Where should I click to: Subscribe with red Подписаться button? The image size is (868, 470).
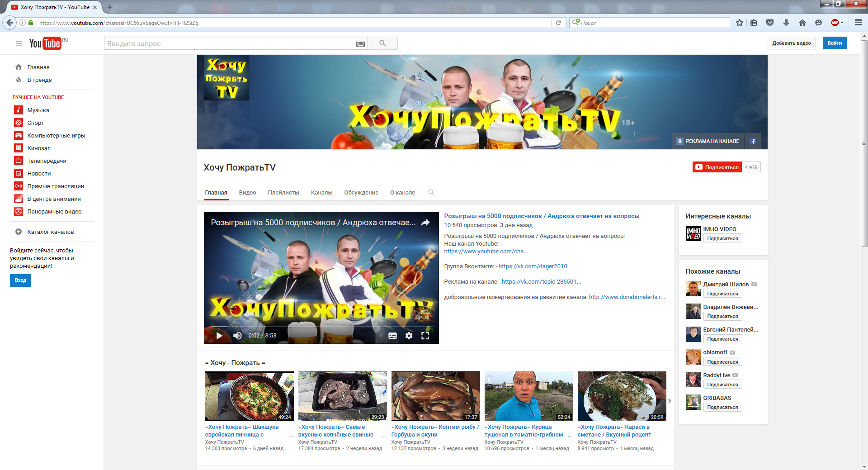coord(717,167)
